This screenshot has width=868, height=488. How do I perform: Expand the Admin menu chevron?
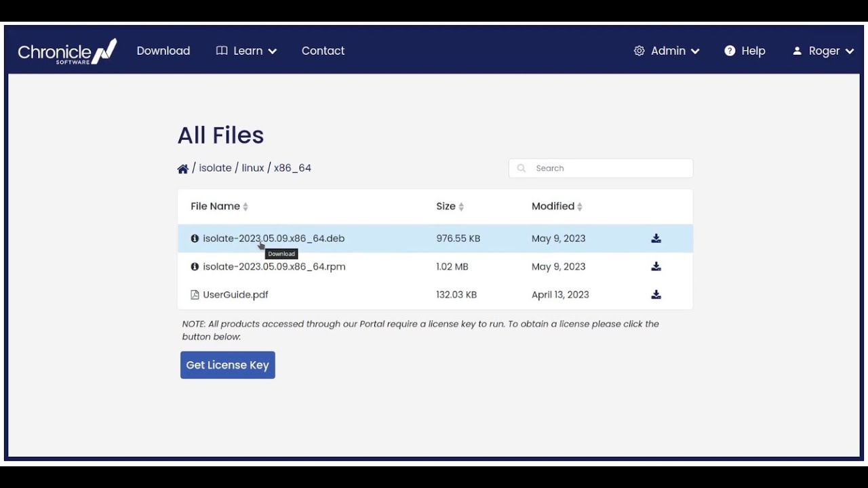click(x=695, y=52)
